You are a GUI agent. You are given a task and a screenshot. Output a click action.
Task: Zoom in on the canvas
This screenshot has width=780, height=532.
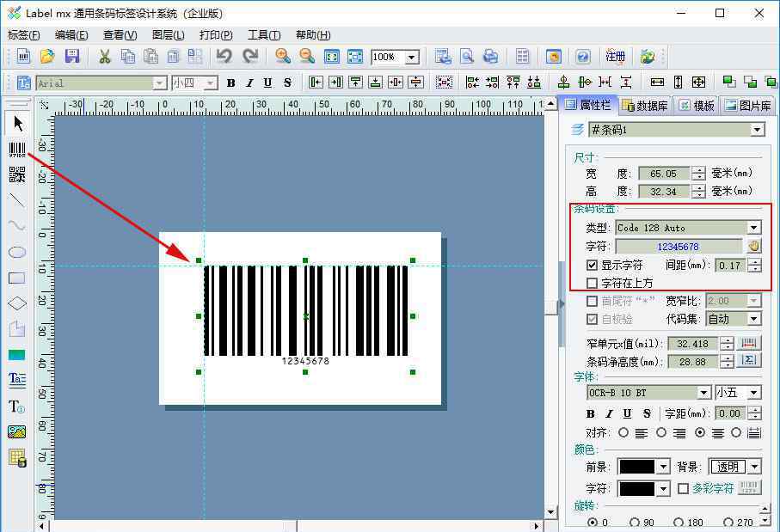(283, 56)
